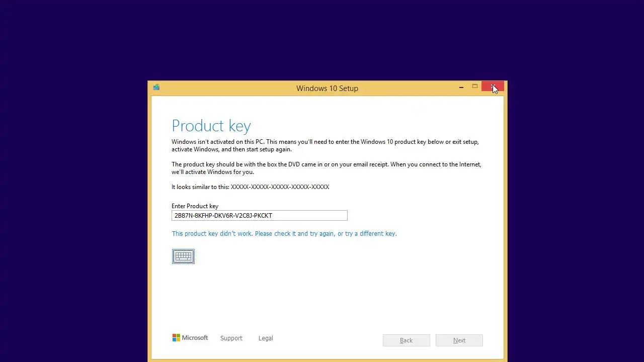Viewport: 644px width, 362px height.
Task: Click the Microsoft four-square logo
Action: (176, 338)
